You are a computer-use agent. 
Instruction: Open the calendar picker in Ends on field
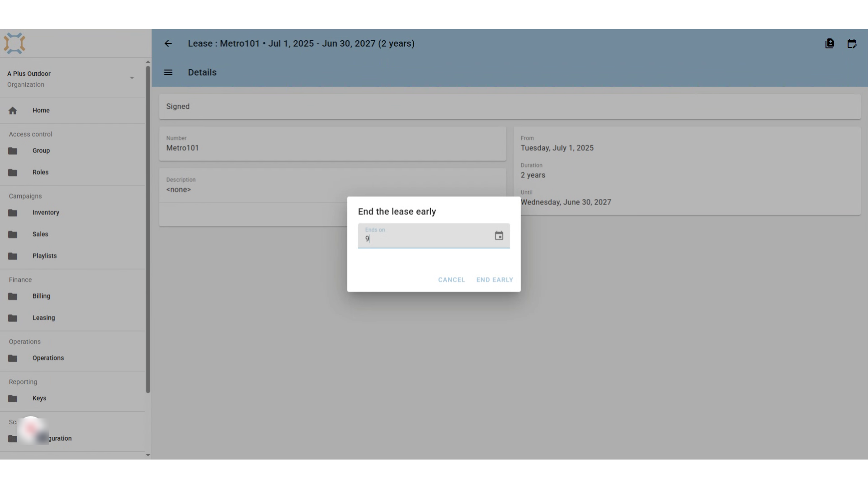[x=499, y=236]
